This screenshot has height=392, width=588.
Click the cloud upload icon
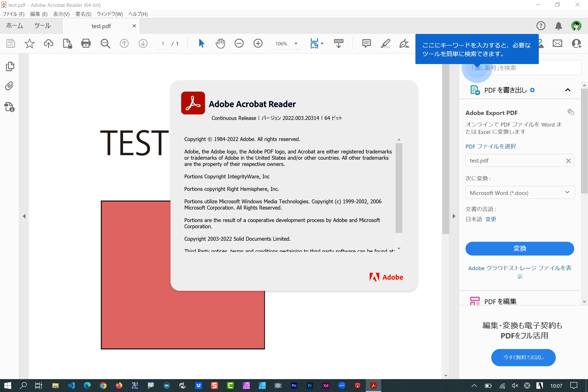[49, 43]
